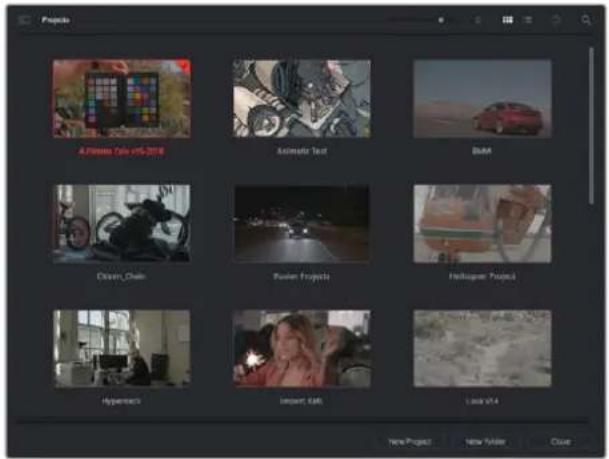Click the 'Animatic Test' project label
This screenshot has height=459, width=609.
tap(302, 151)
